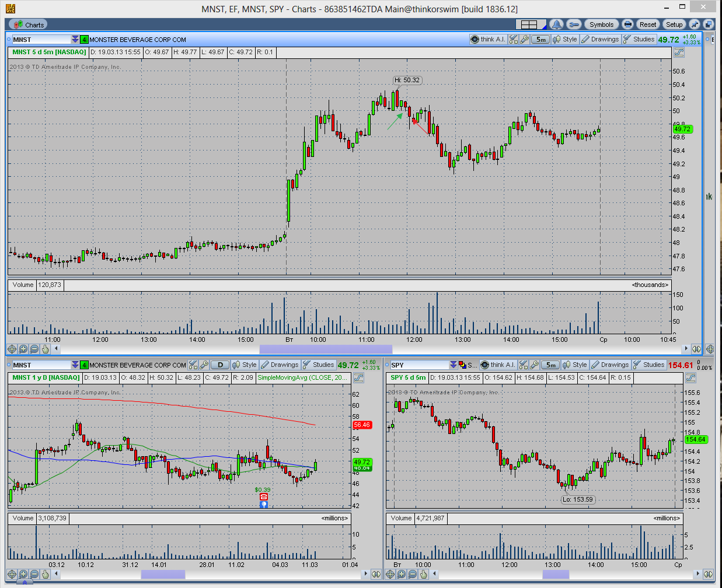Zoom out on the bottom-left chart
This screenshot has width=722, height=588.
click(x=34, y=574)
